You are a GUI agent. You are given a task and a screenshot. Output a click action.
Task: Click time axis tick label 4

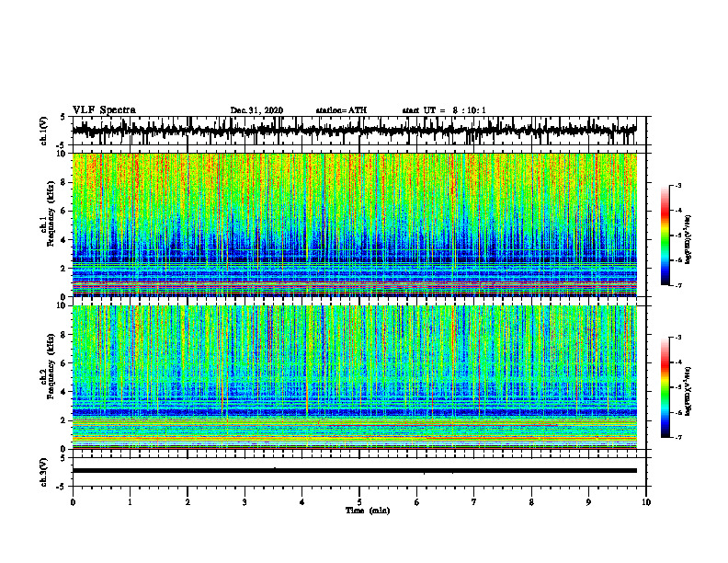coord(301,502)
